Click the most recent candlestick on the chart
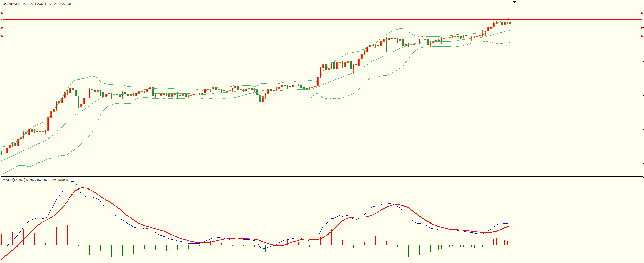The image size is (644, 263). pos(510,23)
